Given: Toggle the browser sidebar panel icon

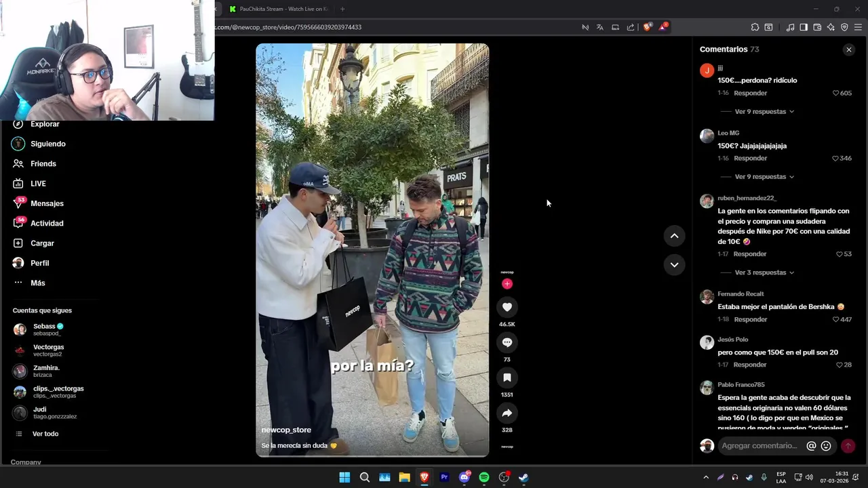Looking at the screenshot, I should point(804,27).
